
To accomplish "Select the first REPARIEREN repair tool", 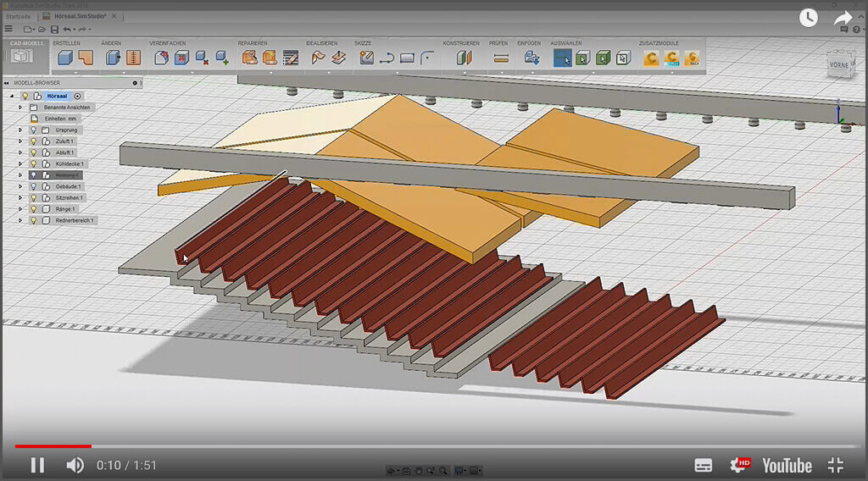I will (x=250, y=58).
